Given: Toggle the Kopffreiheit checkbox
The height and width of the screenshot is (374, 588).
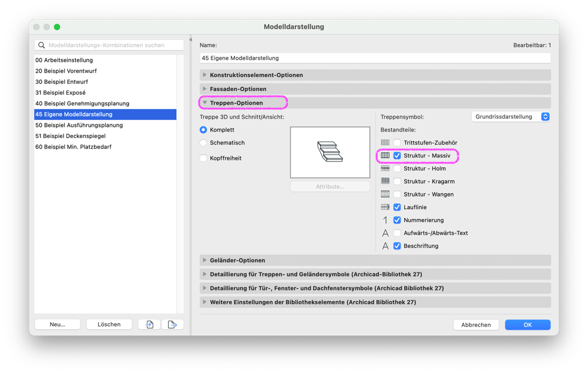Looking at the screenshot, I should [203, 158].
